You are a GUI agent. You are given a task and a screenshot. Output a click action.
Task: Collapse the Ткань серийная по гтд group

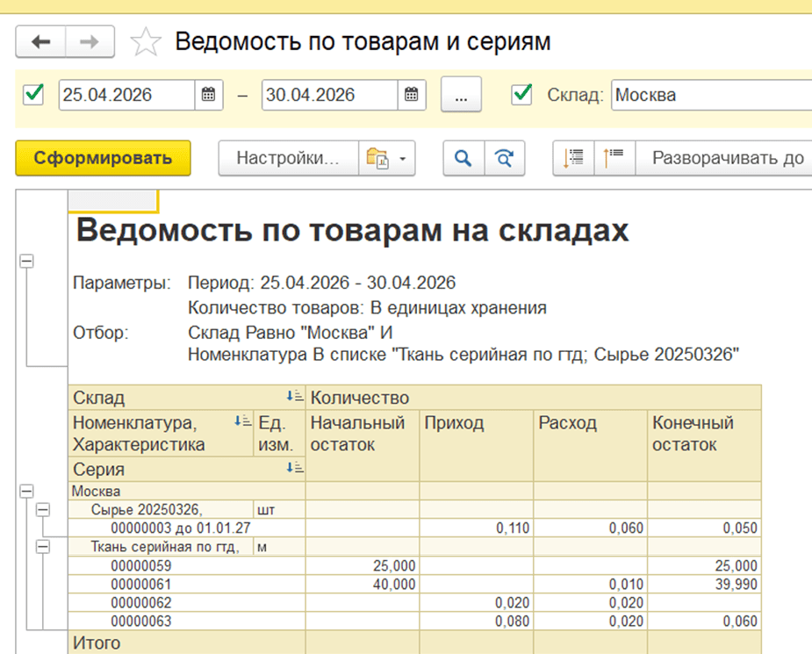43,547
